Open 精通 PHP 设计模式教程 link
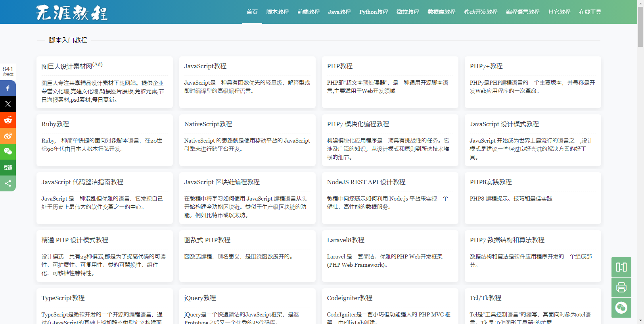 75,240
